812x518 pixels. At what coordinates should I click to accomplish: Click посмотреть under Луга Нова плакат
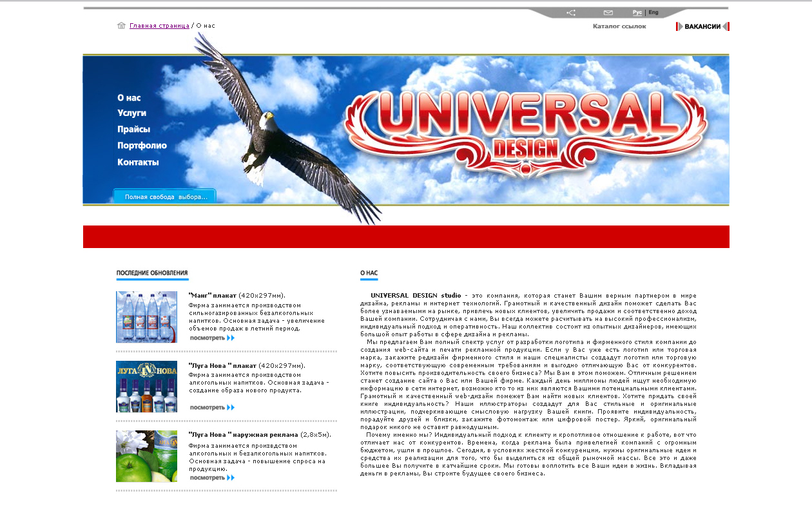212,407
